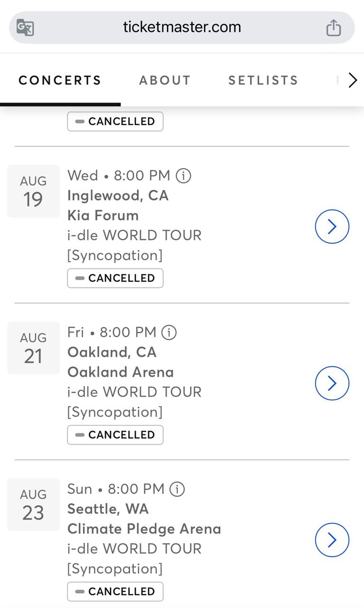Tap the Oakland, CA event title
Screen dimensions: 364x608
point(112,352)
